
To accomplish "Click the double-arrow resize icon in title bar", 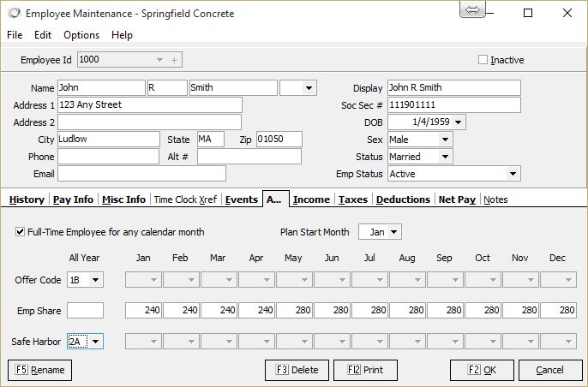I will tap(472, 10).
